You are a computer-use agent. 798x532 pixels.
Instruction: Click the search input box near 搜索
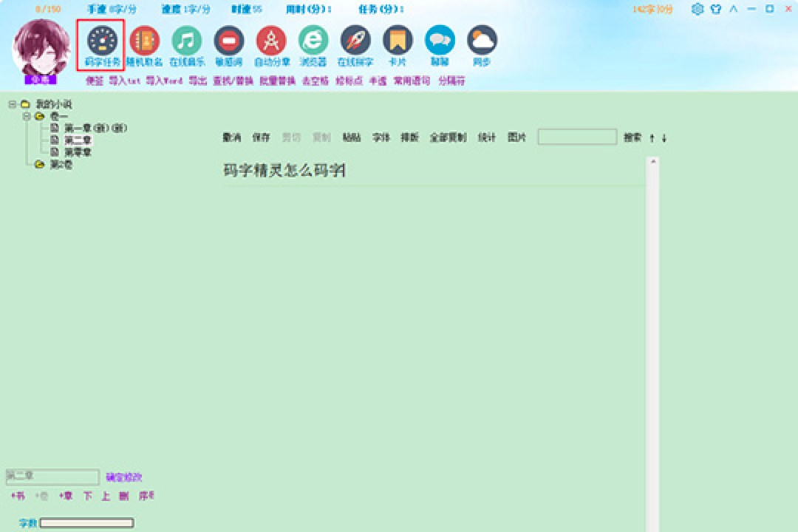pyautogui.click(x=576, y=137)
